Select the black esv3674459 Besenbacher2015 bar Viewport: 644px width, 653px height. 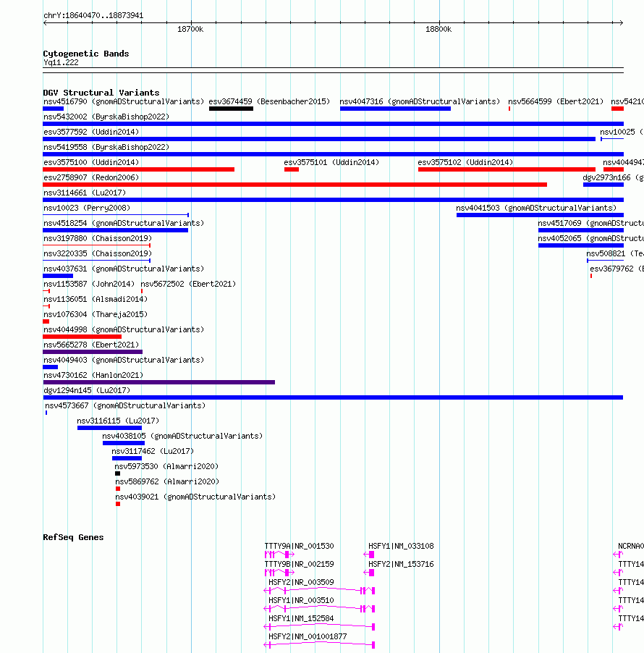tap(231, 109)
